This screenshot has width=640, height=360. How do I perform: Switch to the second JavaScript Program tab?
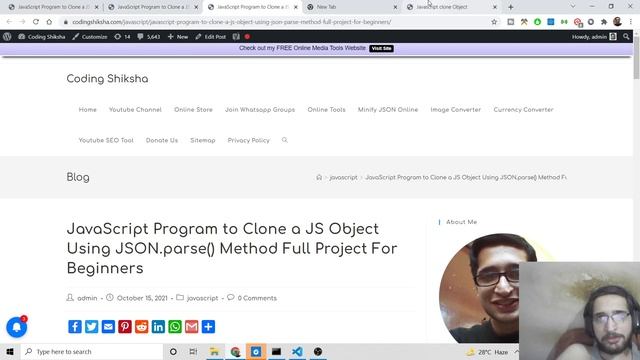click(x=153, y=7)
